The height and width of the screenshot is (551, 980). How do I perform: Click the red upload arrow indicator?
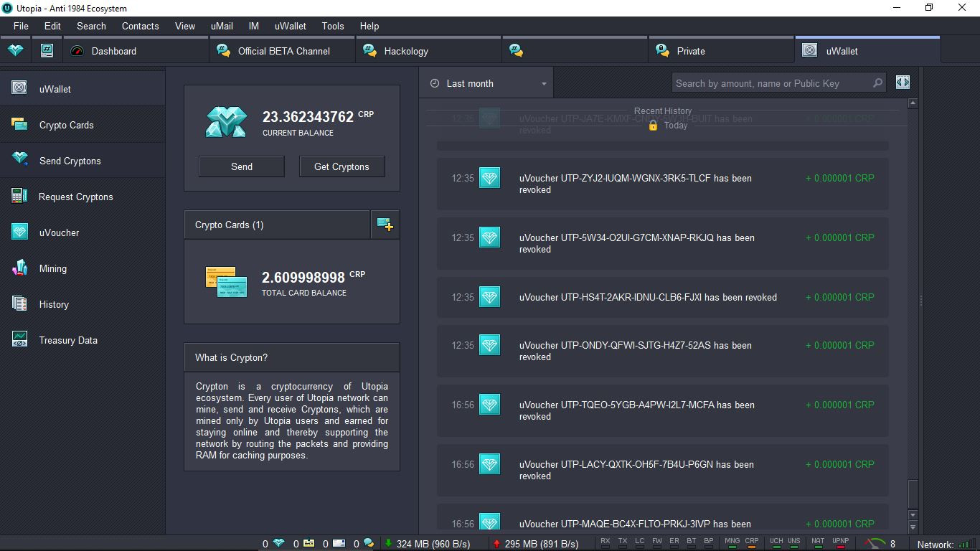[x=496, y=543]
